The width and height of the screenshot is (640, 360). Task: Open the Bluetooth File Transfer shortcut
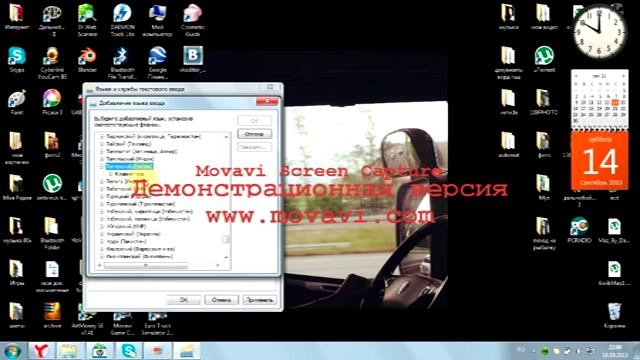point(122,62)
